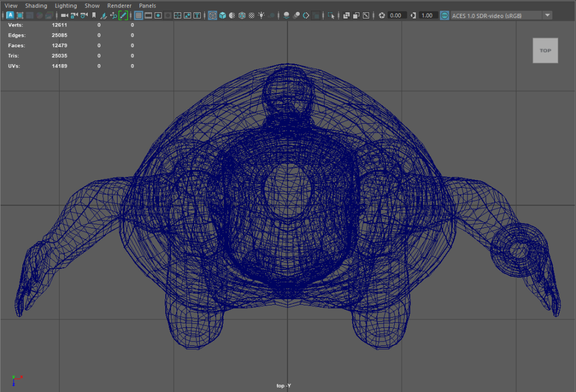Toggle the Film Gate overlay
576x392 pixels.
(x=148, y=16)
